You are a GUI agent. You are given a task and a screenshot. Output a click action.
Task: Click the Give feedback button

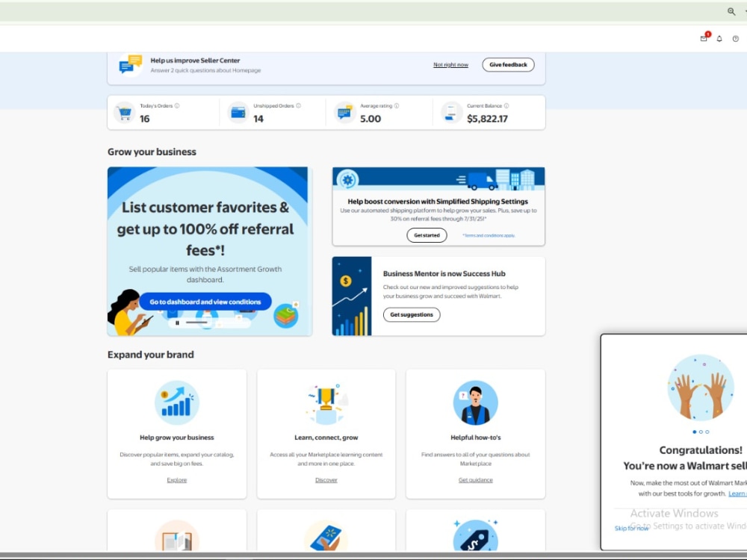pos(508,65)
